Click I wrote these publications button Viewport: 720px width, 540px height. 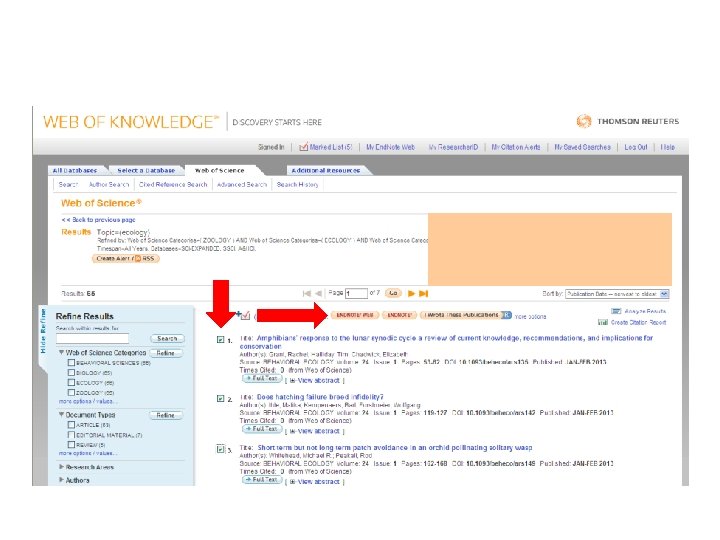(461, 315)
